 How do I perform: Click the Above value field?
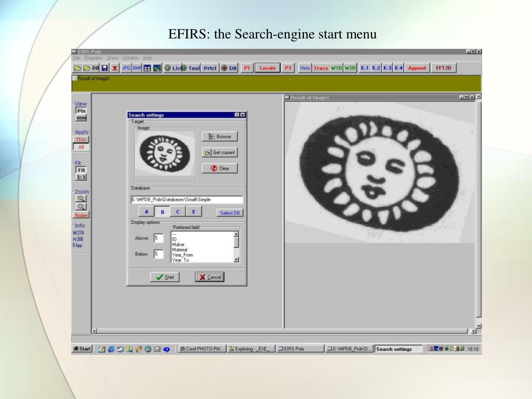pos(158,238)
